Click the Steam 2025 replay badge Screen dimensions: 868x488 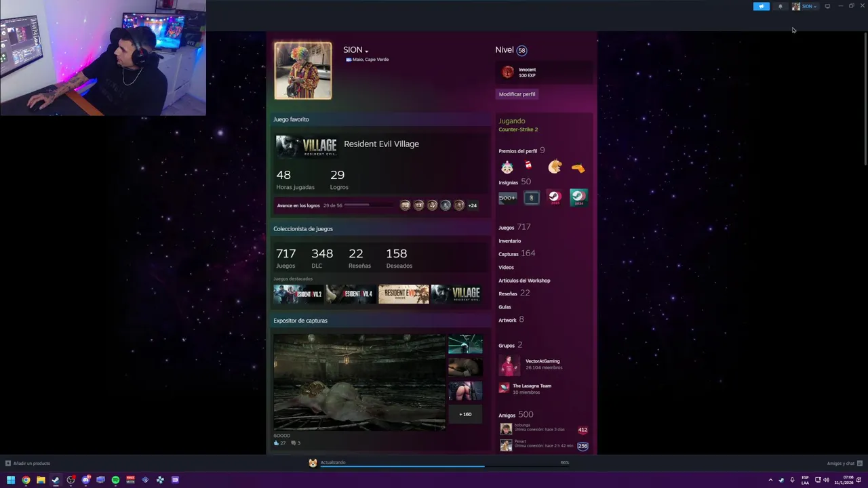[x=555, y=197]
